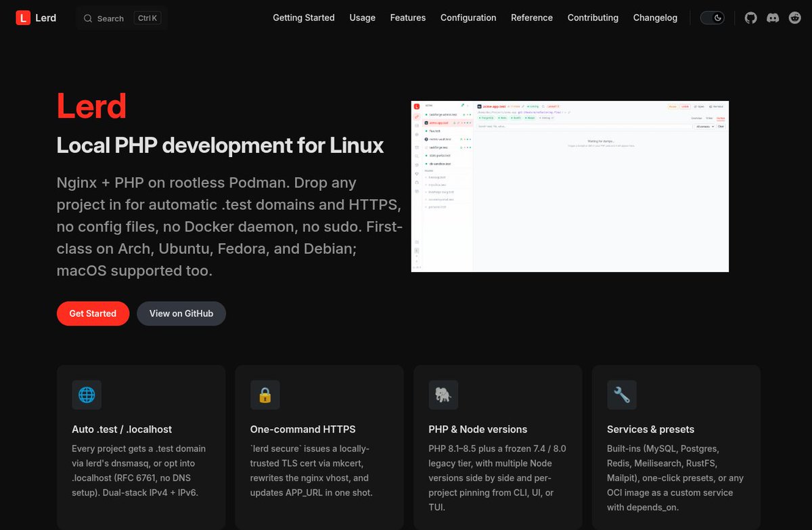
Task: Click the View on GitHub button
Action: point(181,313)
